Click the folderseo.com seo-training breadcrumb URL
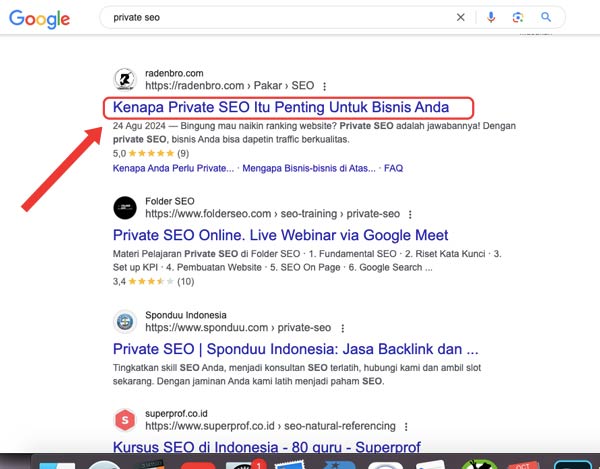The width and height of the screenshot is (600, 469). (272, 213)
